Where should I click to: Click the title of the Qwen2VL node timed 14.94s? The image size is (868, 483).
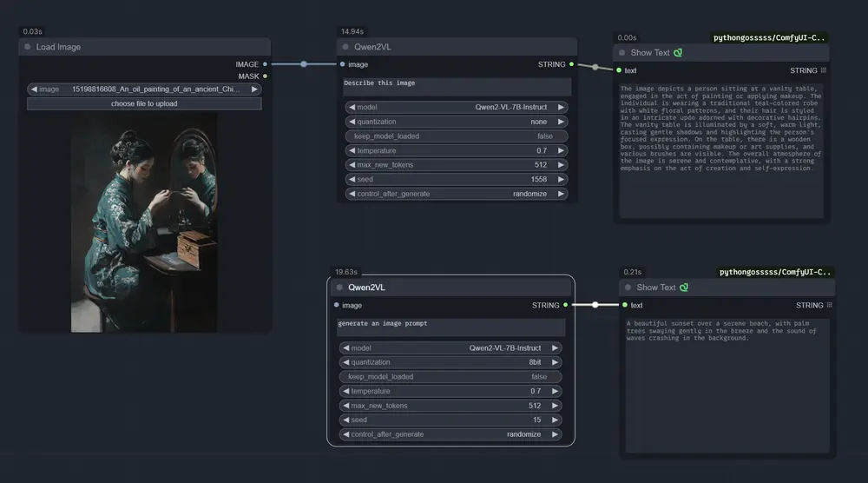(x=372, y=47)
